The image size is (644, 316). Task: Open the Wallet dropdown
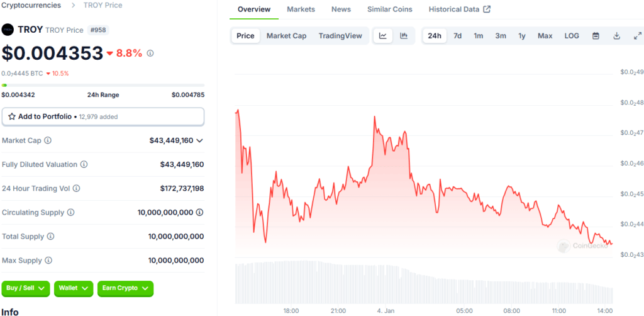(x=74, y=288)
